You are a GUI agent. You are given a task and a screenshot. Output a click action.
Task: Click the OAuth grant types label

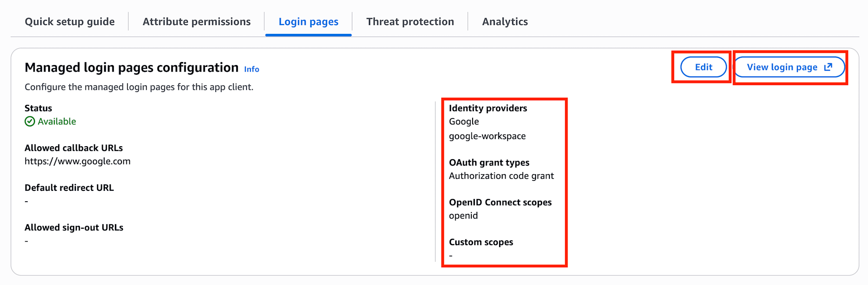pyautogui.click(x=489, y=163)
